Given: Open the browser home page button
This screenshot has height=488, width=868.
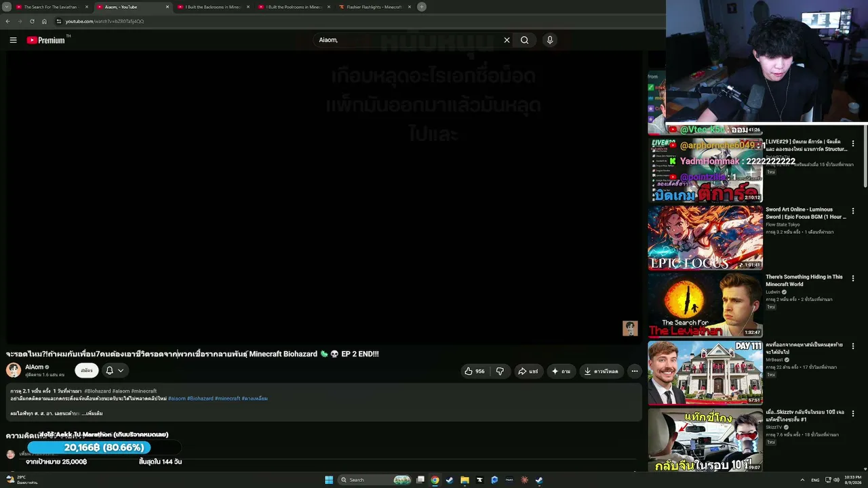Looking at the screenshot, I should point(44,21).
